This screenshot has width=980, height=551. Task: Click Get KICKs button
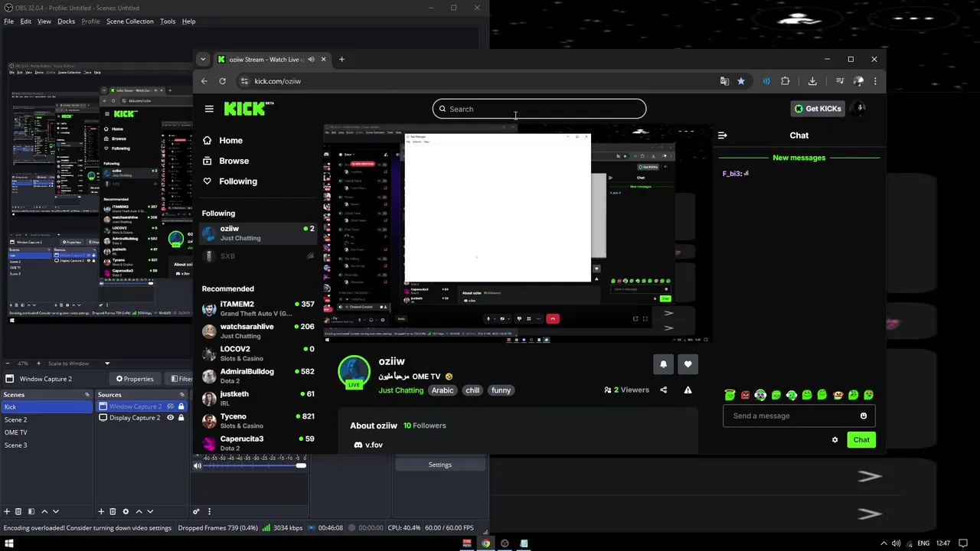(818, 109)
